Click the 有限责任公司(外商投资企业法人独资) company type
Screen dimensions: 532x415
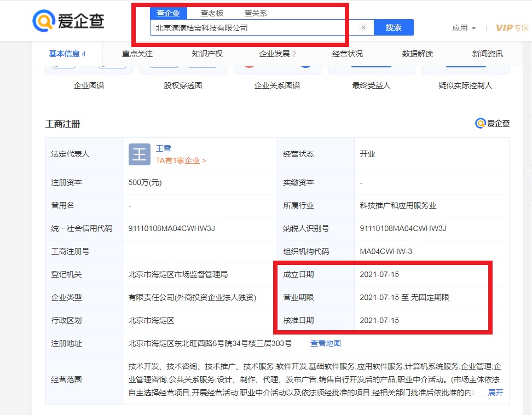click(192, 298)
